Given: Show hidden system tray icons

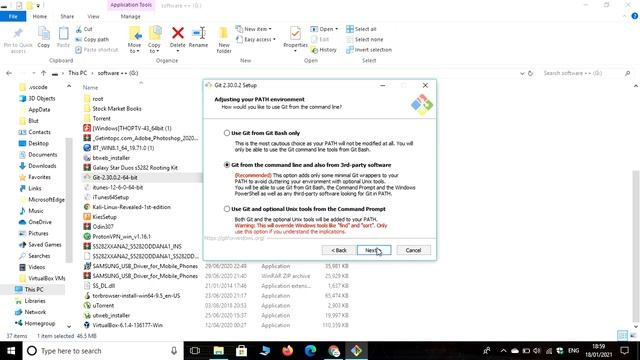Looking at the screenshot, I should click(x=503, y=351).
